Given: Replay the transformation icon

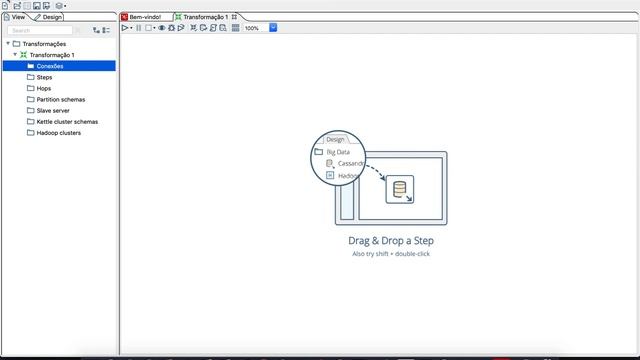Looking at the screenshot, I should pyautogui.click(x=181, y=28).
